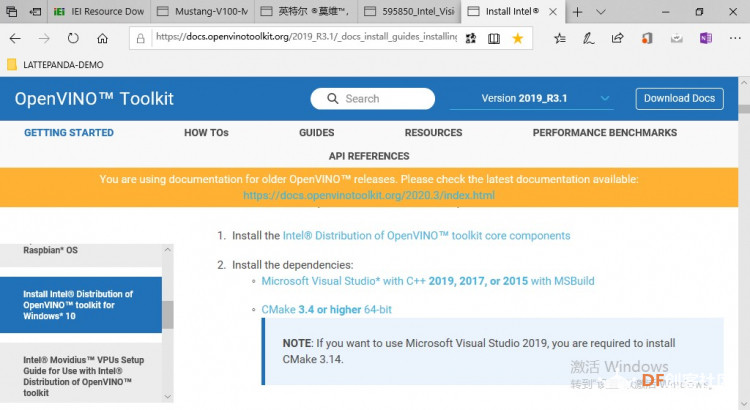Click the browser Back arrow

15,38
